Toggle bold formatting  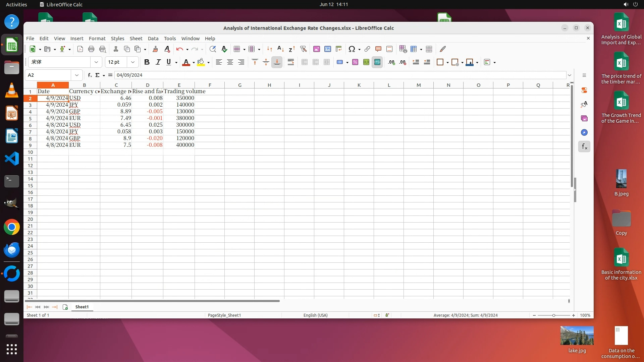[x=147, y=62]
